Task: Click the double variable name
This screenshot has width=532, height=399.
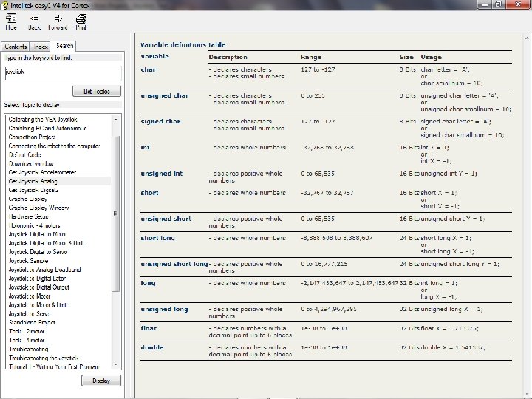Action: [x=152, y=347]
